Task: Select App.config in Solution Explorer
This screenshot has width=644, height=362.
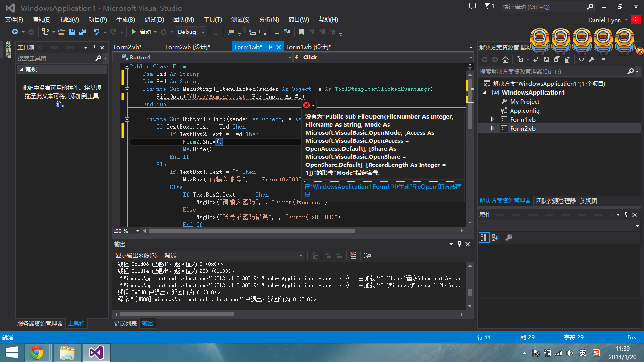Action: (x=525, y=110)
